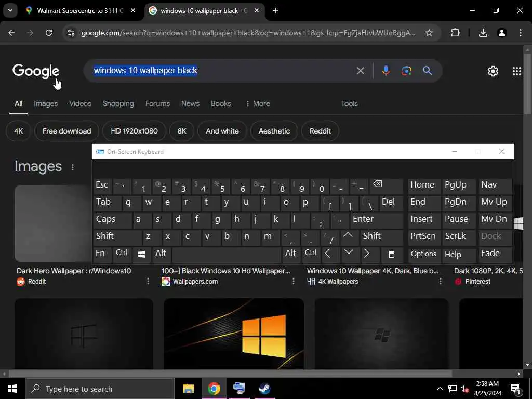The height and width of the screenshot is (399, 532).
Task: Open the Google apps grid
Action: [x=517, y=71]
